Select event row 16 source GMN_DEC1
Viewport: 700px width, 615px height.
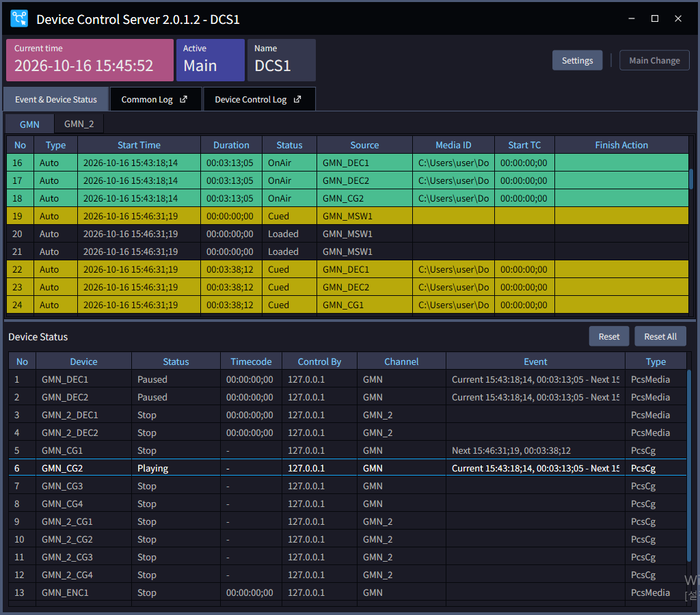point(347,163)
